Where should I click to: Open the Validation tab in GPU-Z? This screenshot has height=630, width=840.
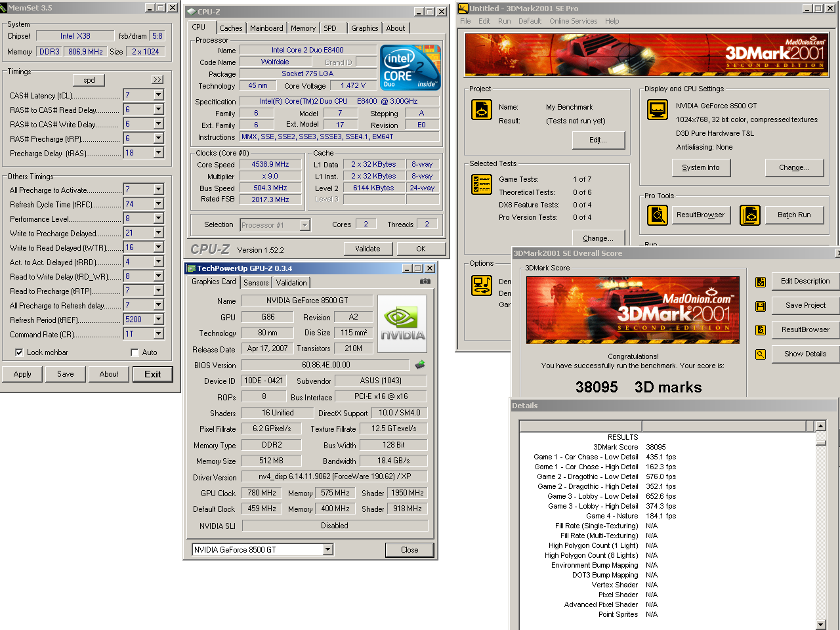click(x=291, y=283)
